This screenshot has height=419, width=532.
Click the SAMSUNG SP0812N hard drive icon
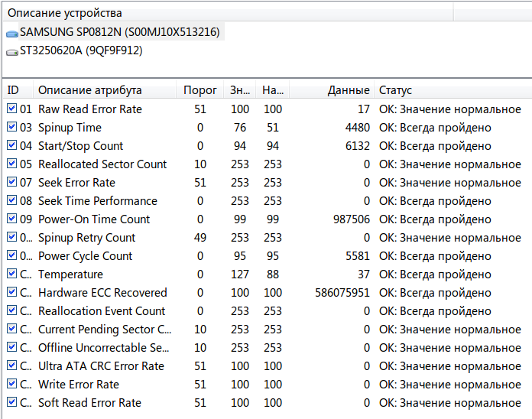11,33
